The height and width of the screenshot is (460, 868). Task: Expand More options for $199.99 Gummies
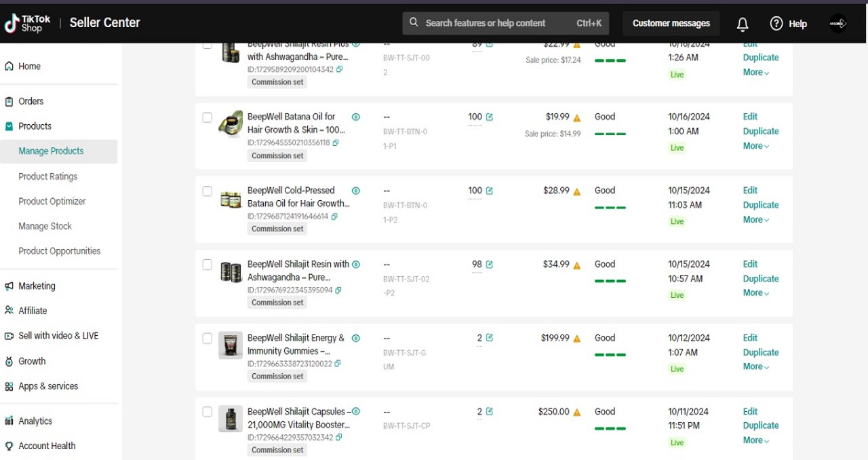755,366
